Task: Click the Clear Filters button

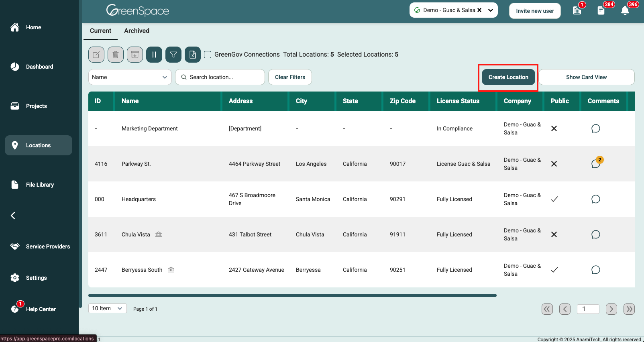Action: (290, 77)
